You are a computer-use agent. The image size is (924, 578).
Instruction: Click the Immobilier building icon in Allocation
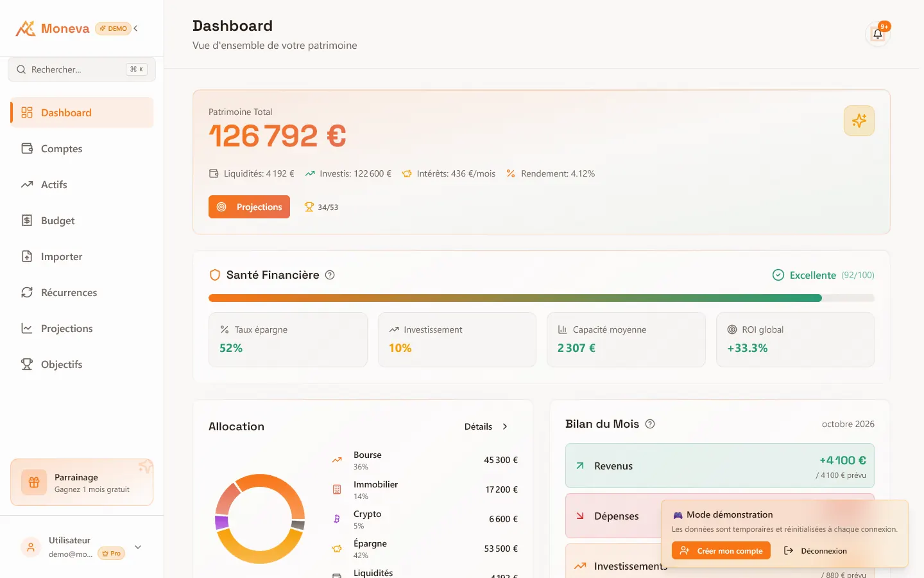click(337, 489)
